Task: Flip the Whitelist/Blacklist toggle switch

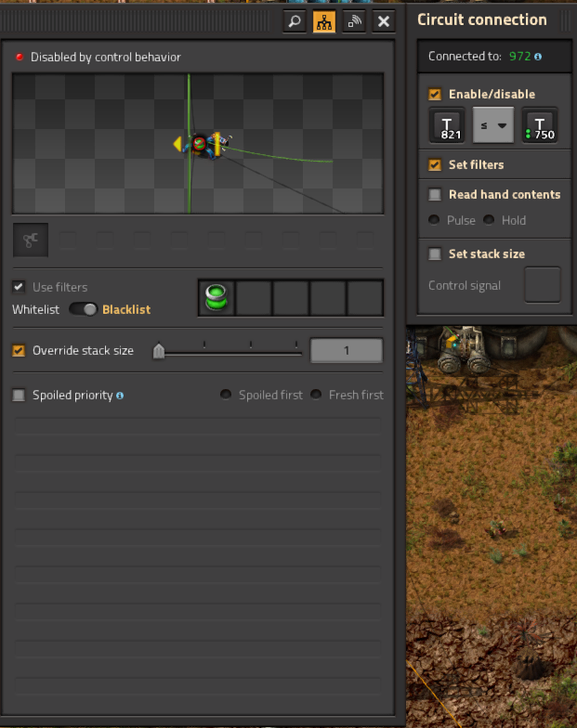Action: coord(84,309)
